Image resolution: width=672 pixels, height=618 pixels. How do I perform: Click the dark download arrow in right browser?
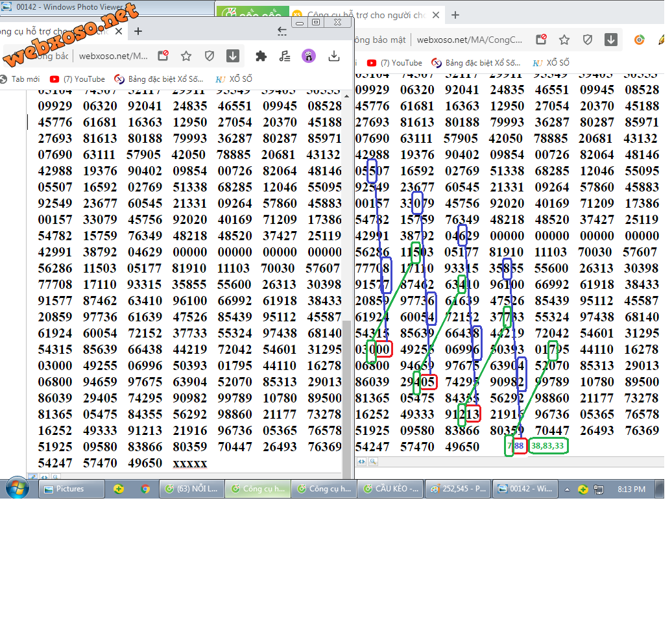pos(611,40)
